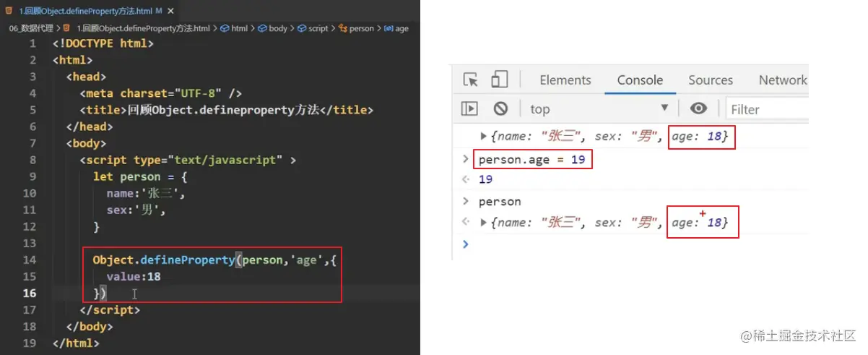The image size is (868, 355).
Task: Click line number 14 in the gutter
Action: 30,260
